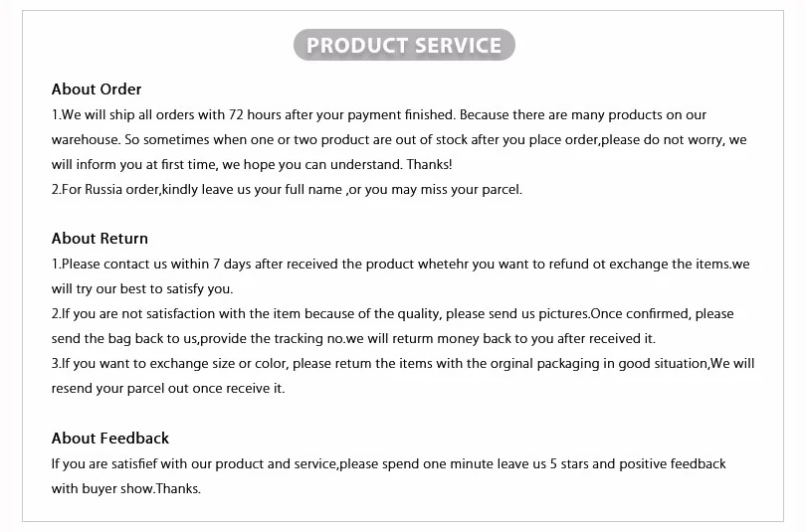The width and height of the screenshot is (806, 532).
Task: Click the 'will try our best to satisfy you' line
Action: coord(142,288)
